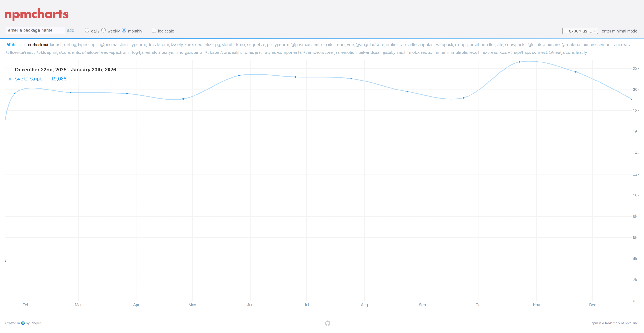Click the add package button

point(71,30)
